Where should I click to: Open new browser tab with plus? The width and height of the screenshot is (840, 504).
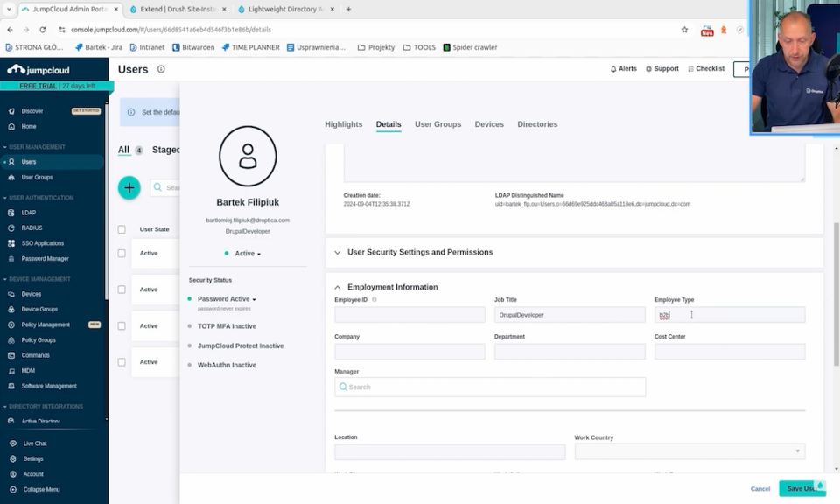coord(348,9)
